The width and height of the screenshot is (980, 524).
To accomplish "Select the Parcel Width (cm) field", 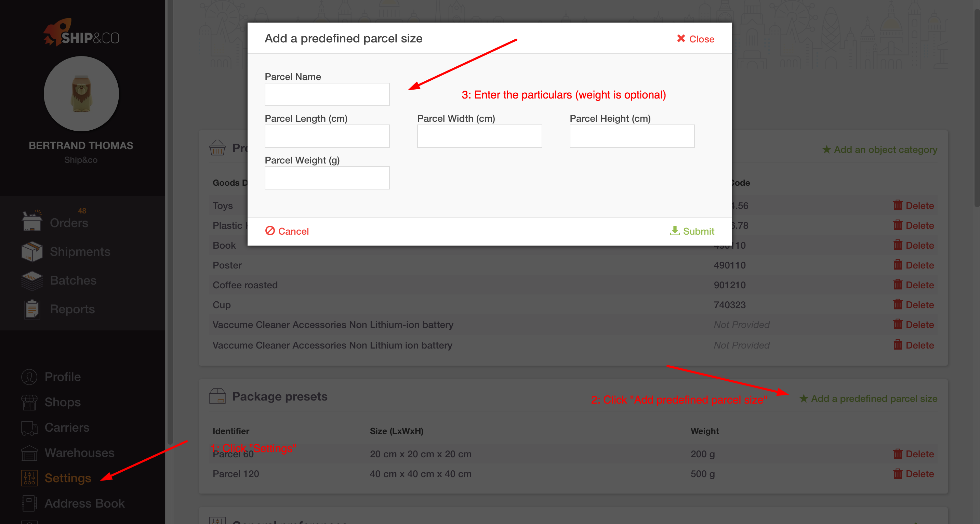I will tap(479, 136).
